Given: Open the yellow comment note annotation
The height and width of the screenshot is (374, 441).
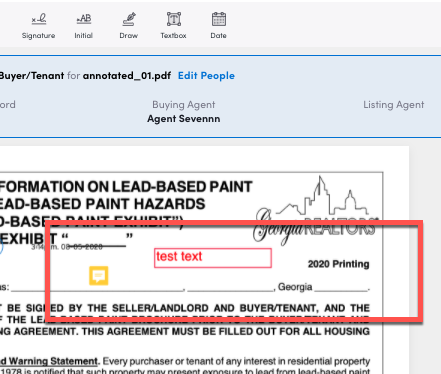Looking at the screenshot, I should tap(99, 276).
